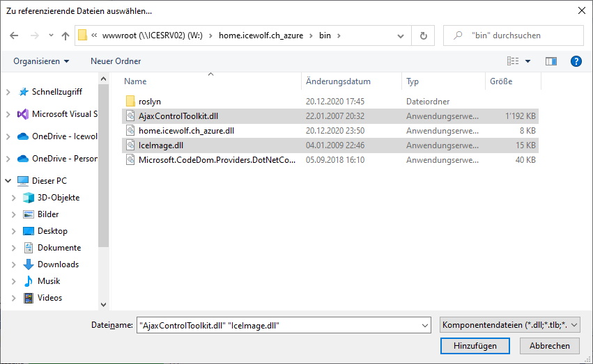Open the roslyn folder icon
The image size is (593, 364).
(x=130, y=101)
